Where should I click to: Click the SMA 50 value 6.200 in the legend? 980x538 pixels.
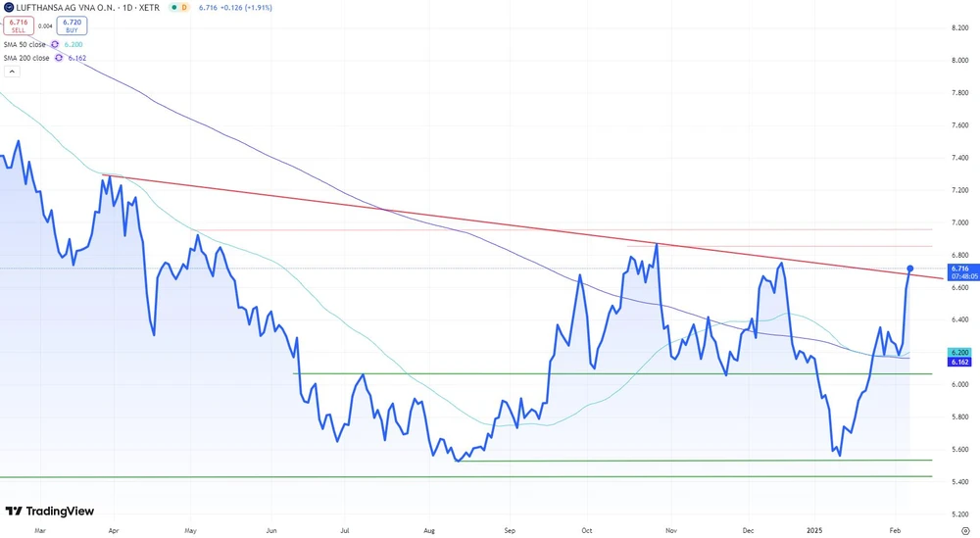pyautogui.click(x=73, y=45)
